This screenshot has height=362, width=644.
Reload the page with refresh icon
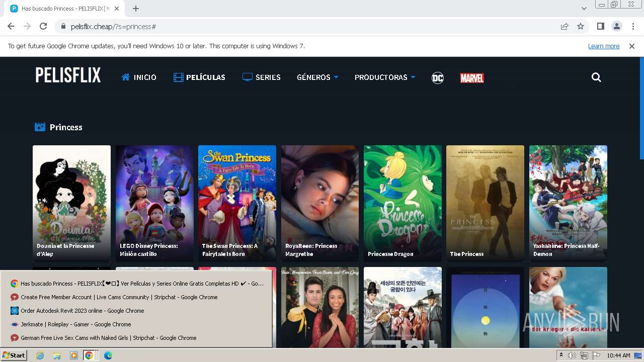click(x=43, y=26)
